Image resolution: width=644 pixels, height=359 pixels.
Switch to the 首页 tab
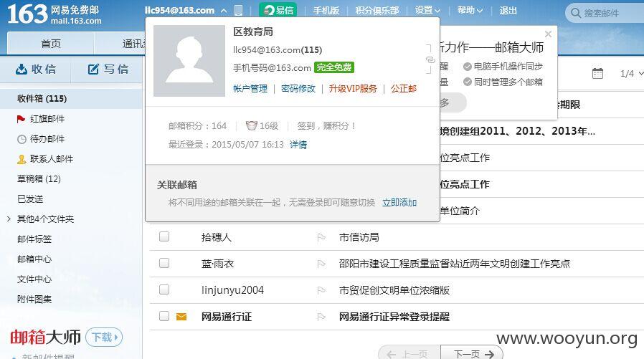(x=51, y=44)
